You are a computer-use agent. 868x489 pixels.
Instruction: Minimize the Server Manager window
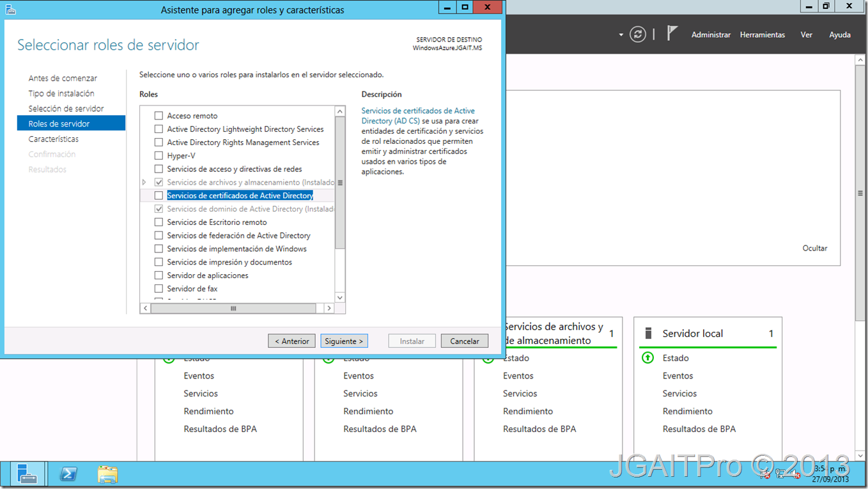pyautogui.click(x=809, y=6)
